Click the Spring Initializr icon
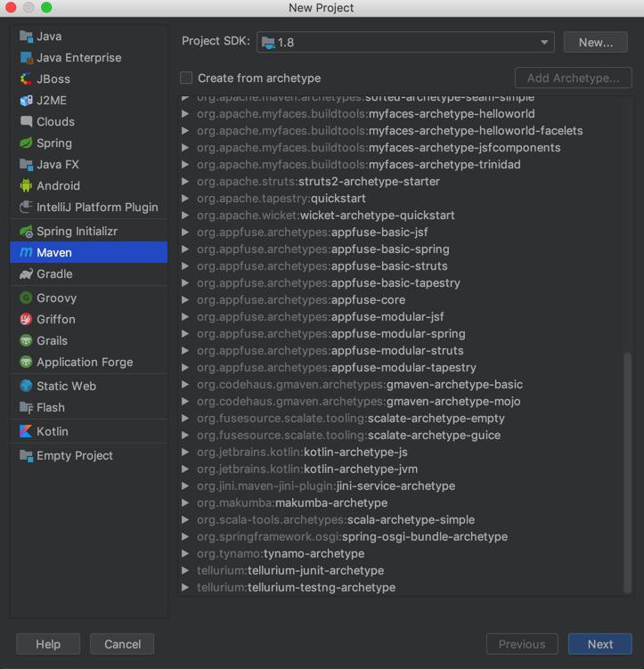 click(26, 232)
